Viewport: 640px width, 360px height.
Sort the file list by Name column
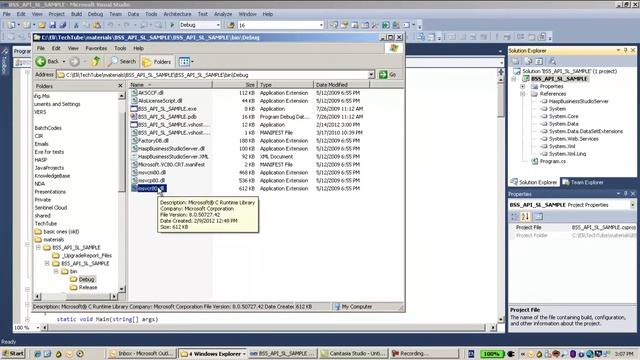click(171, 85)
